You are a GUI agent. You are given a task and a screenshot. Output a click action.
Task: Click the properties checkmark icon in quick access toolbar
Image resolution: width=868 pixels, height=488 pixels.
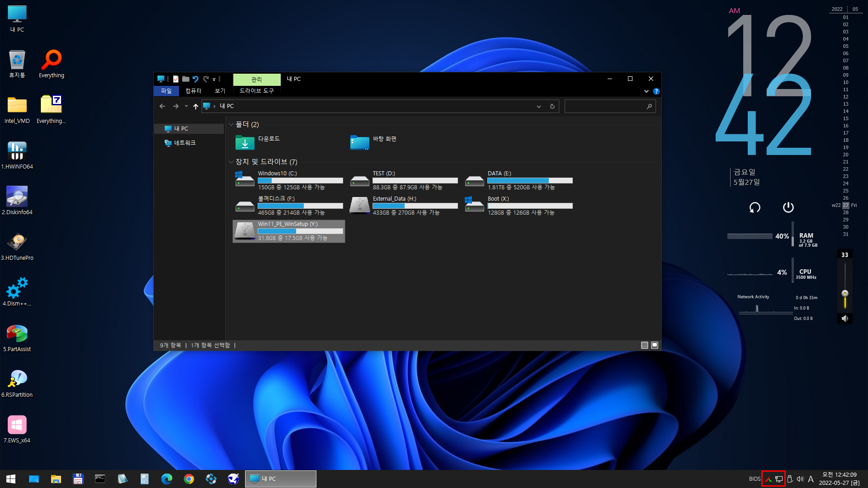(x=176, y=79)
